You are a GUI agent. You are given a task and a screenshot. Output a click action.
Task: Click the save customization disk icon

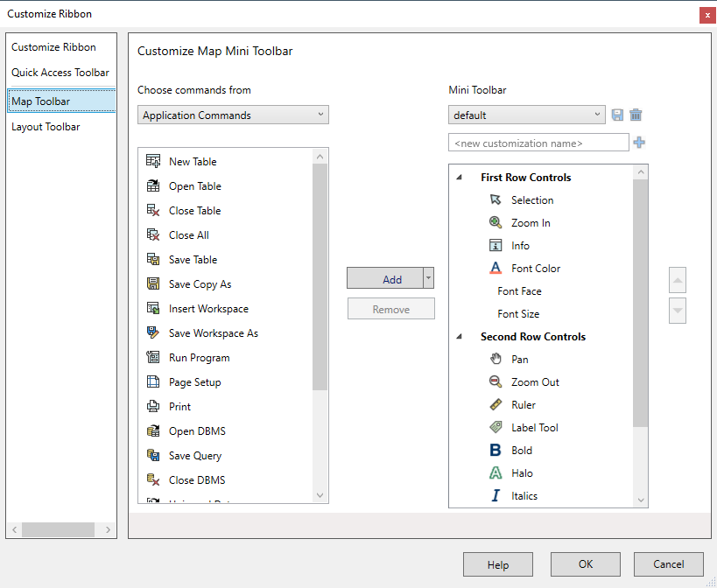(617, 115)
